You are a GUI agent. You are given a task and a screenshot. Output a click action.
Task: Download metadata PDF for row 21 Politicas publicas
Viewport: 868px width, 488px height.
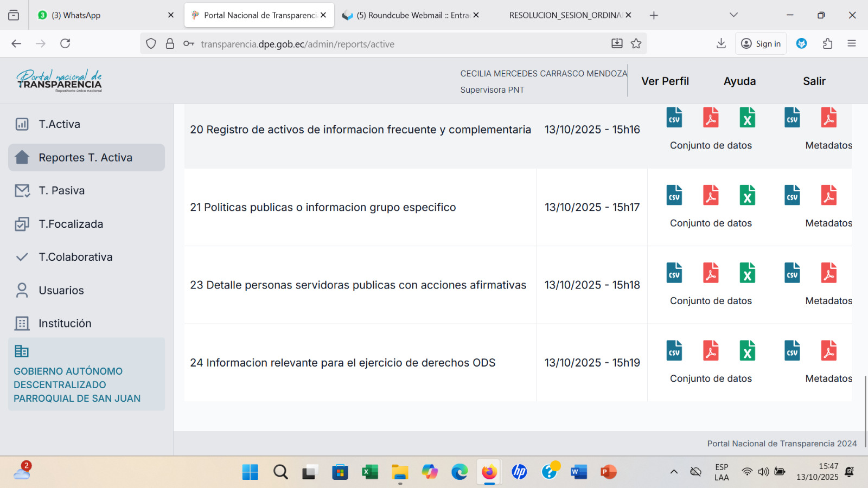click(828, 196)
